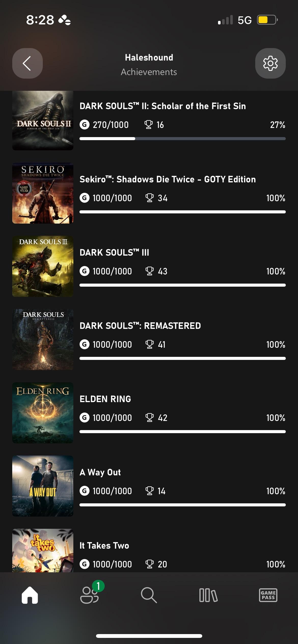This screenshot has height=644, width=298.
Task: Go back using the back arrow
Action: [27, 64]
